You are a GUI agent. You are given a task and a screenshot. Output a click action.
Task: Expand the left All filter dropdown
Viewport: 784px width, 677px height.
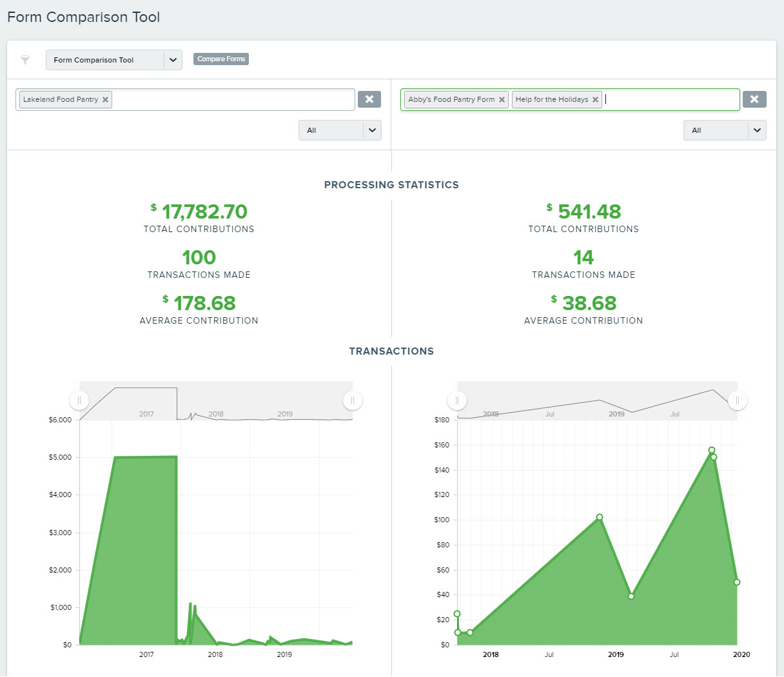click(340, 130)
